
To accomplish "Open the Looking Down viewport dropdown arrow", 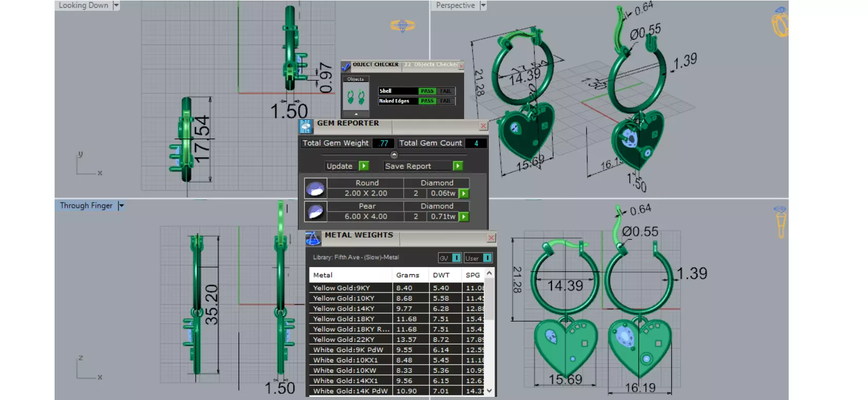I will pos(116,5).
